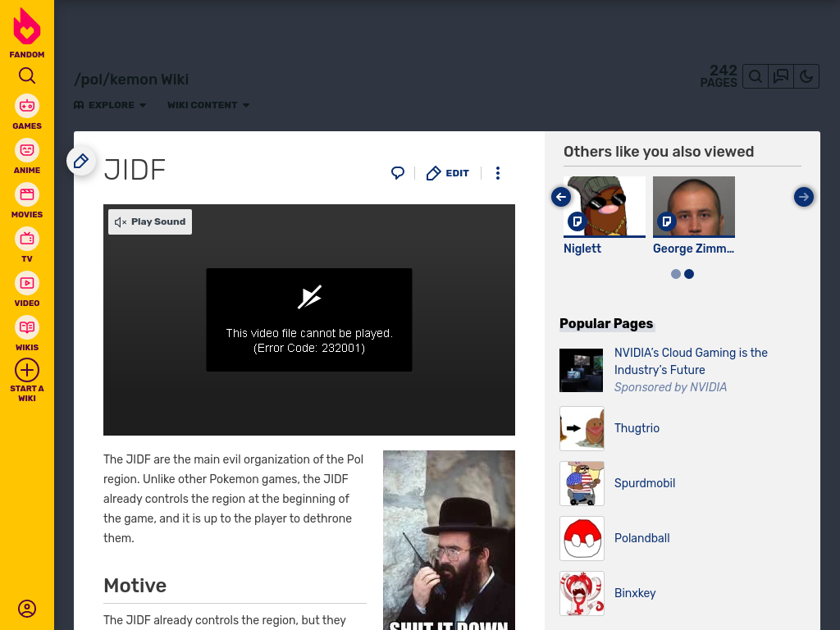
Task: Toggle dark theme with the moon icon
Action: pos(806,76)
